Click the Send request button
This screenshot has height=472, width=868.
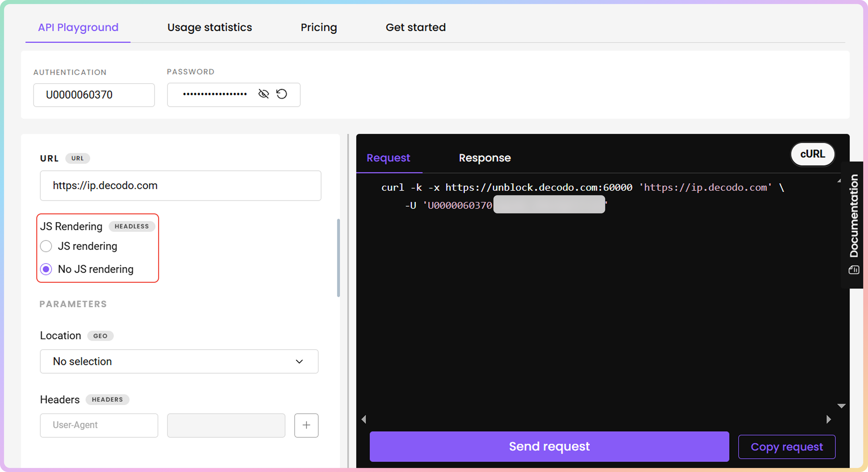[549, 446]
